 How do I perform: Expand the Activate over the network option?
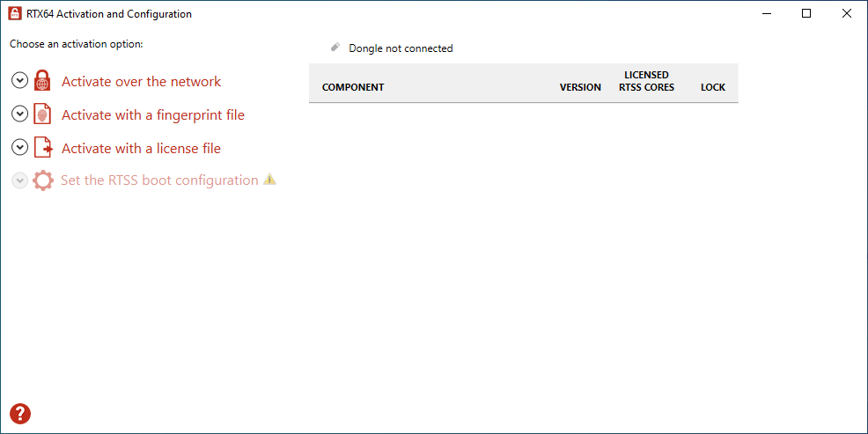coord(20,81)
